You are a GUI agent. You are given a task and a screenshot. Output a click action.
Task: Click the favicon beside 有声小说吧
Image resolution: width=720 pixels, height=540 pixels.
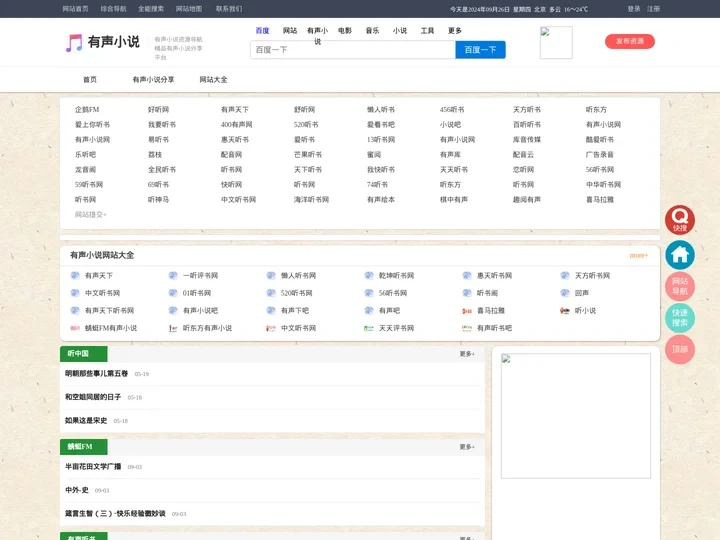click(173, 310)
